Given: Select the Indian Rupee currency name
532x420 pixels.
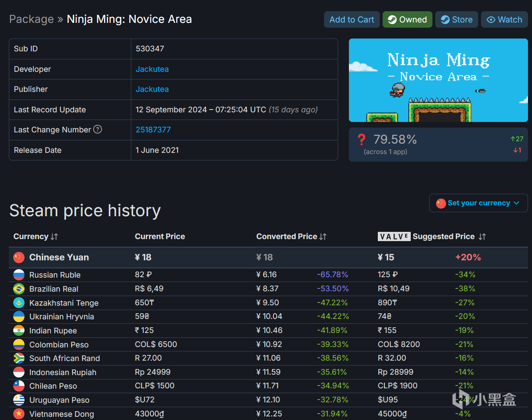Looking at the screenshot, I should pyautogui.click(x=53, y=331).
